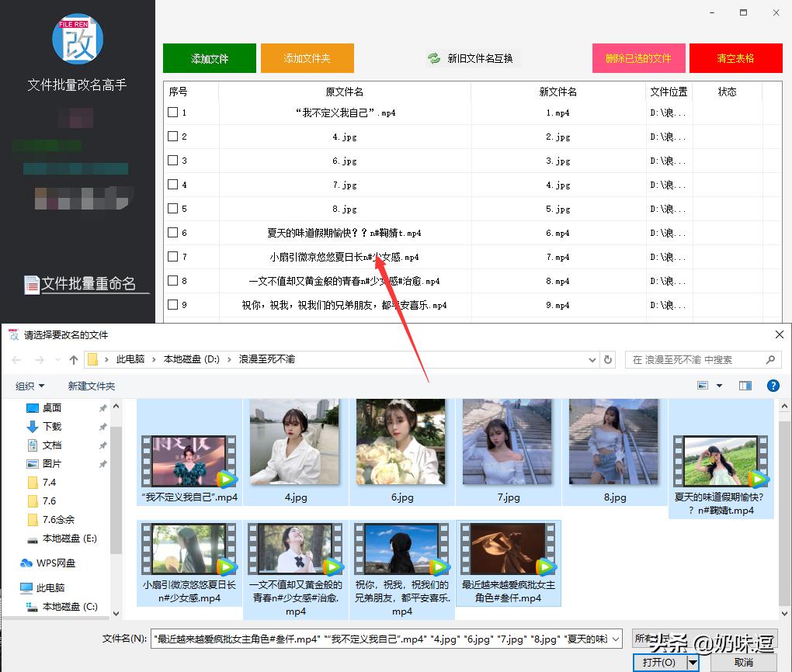Screen dimensions: 792x672
Task: Click the green 添加文件 button
Action: click(x=209, y=57)
